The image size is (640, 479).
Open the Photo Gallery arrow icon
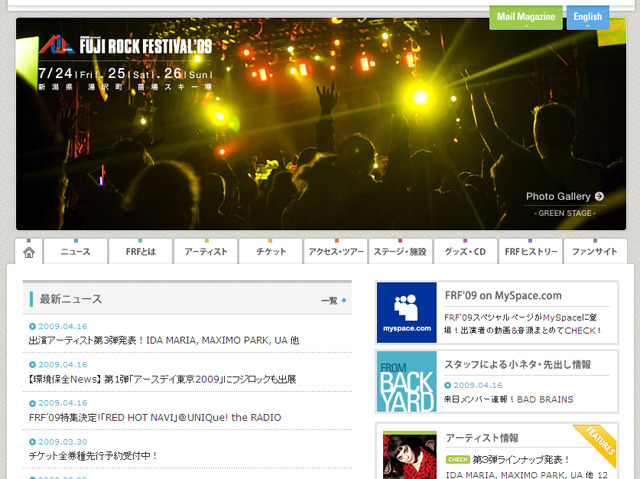click(599, 196)
